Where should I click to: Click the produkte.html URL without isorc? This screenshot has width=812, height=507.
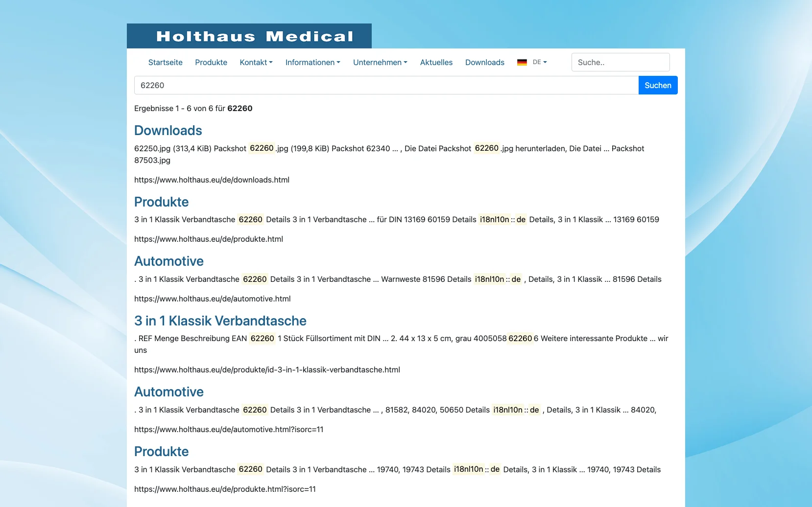(x=209, y=239)
